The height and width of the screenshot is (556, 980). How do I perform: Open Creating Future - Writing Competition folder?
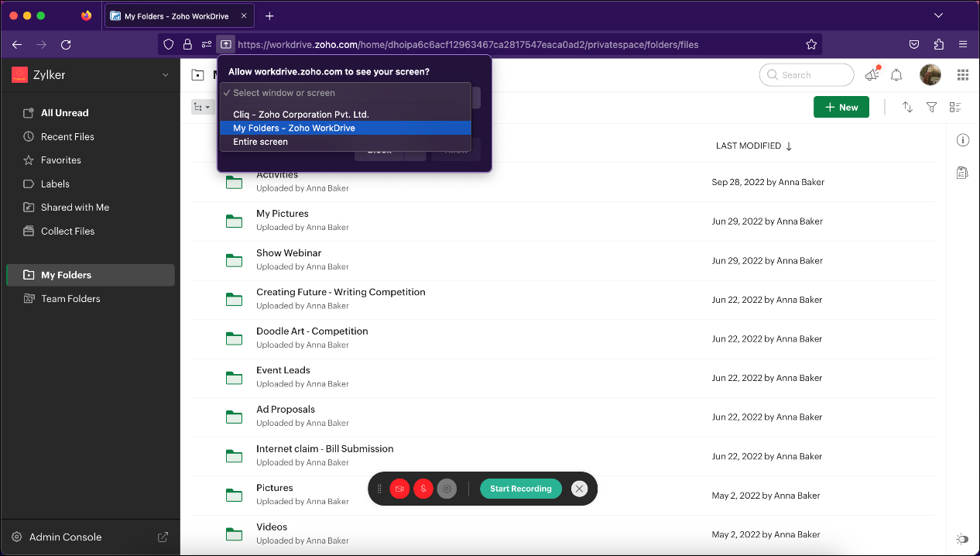(x=341, y=292)
